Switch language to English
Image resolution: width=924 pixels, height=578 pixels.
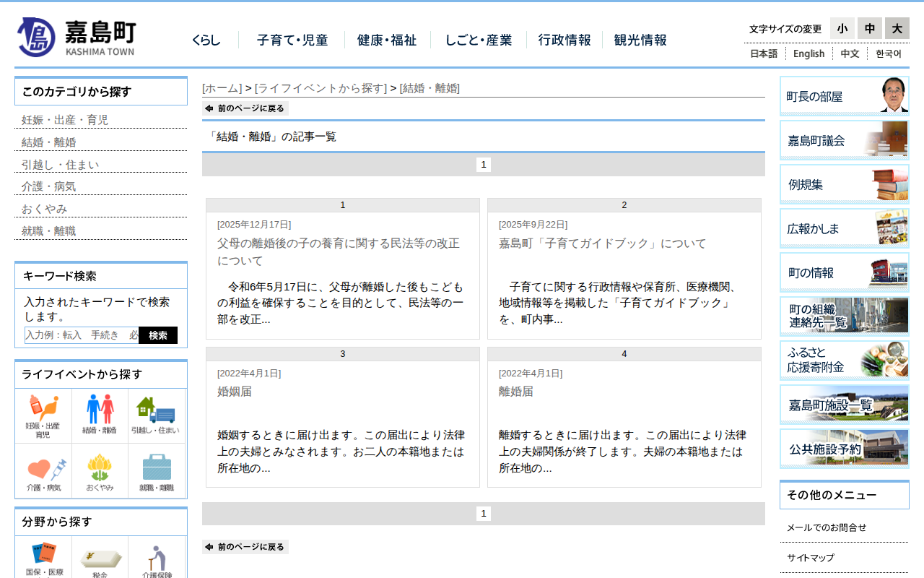click(x=808, y=53)
